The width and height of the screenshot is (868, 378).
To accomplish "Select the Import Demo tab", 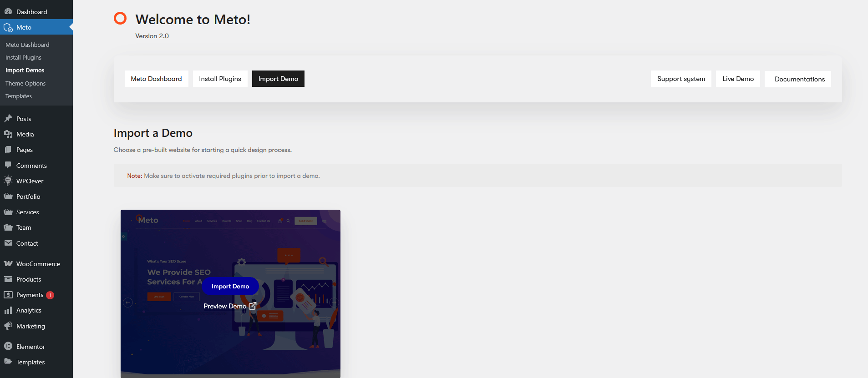I will click(278, 79).
